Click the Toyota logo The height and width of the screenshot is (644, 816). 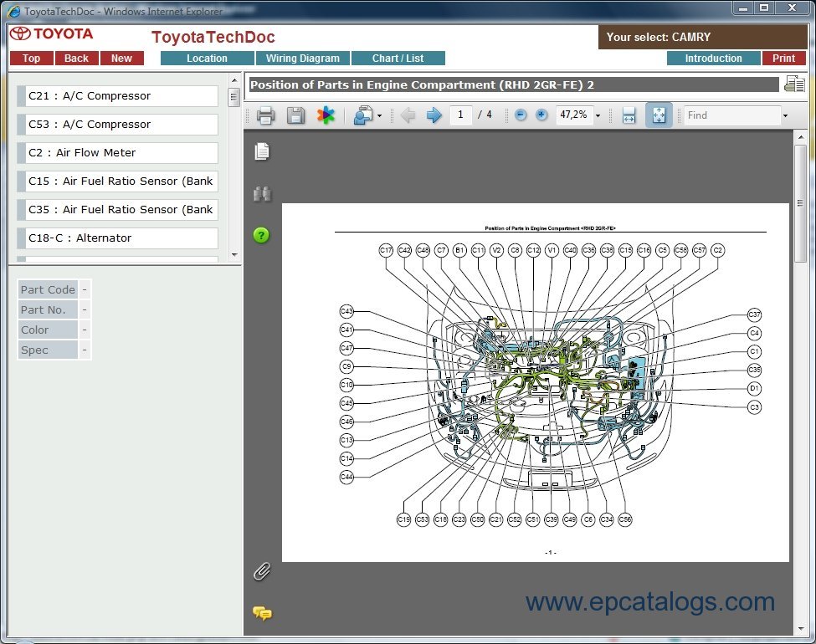point(51,33)
